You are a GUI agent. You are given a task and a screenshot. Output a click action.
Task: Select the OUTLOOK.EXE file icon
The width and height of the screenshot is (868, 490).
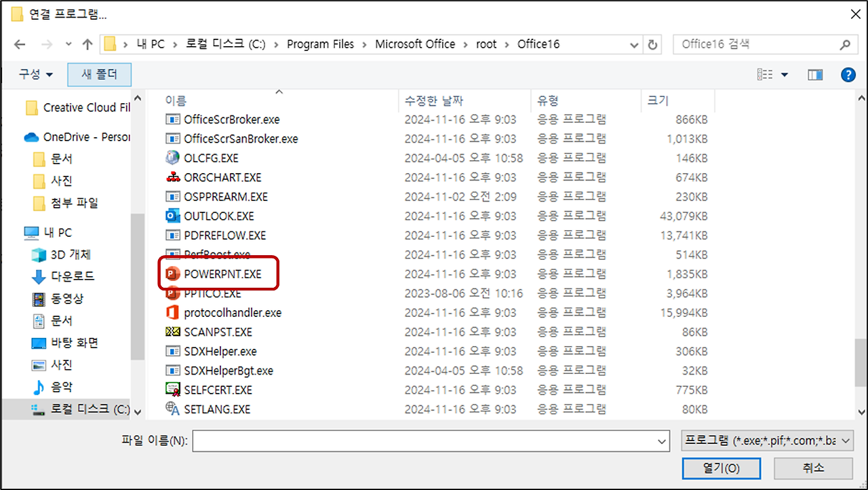point(172,216)
